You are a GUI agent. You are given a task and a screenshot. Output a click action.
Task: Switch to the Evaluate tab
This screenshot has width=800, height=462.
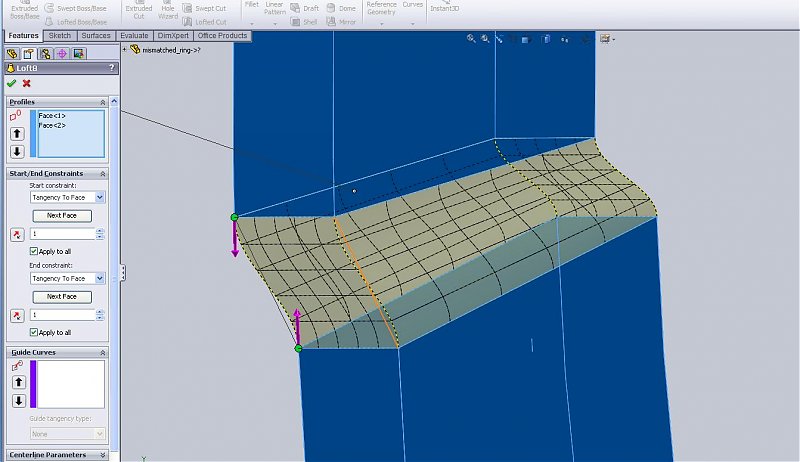[134, 36]
